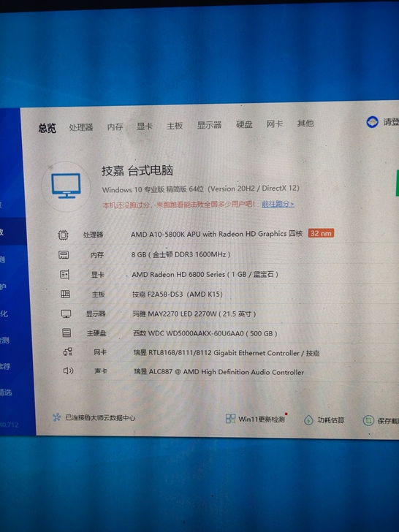Open the 总览 overview tab

[x=47, y=129]
